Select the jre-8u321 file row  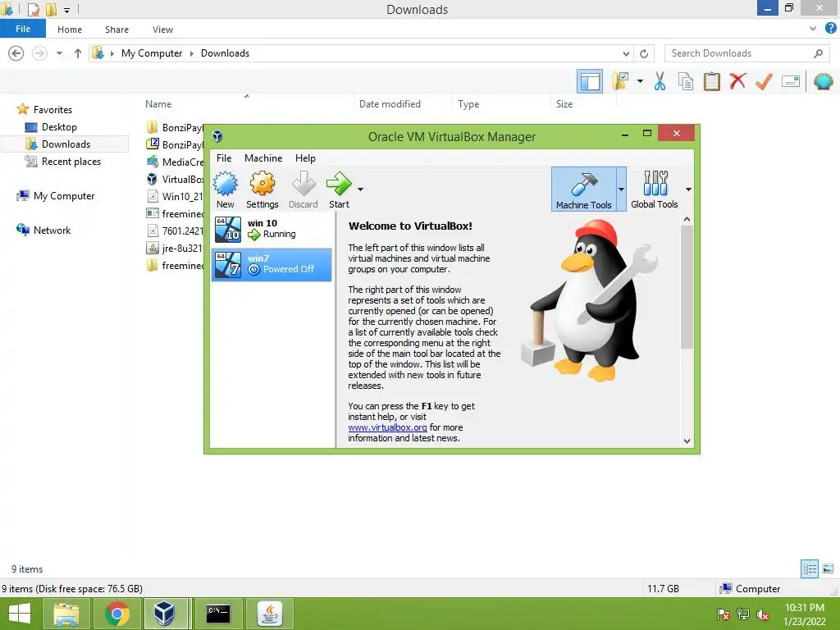[175, 248]
